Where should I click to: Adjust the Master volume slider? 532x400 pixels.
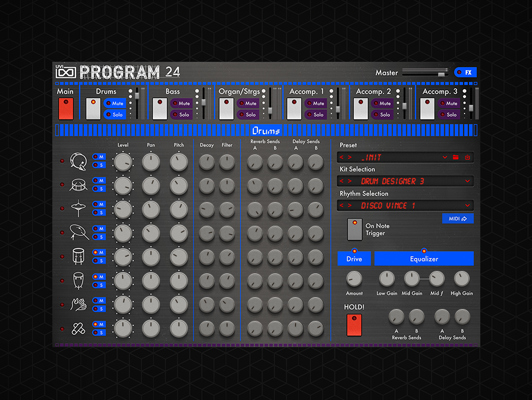[442, 74]
